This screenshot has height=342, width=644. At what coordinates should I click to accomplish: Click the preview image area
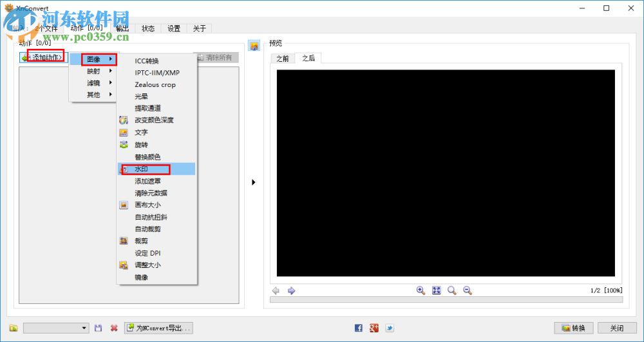[446, 173]
